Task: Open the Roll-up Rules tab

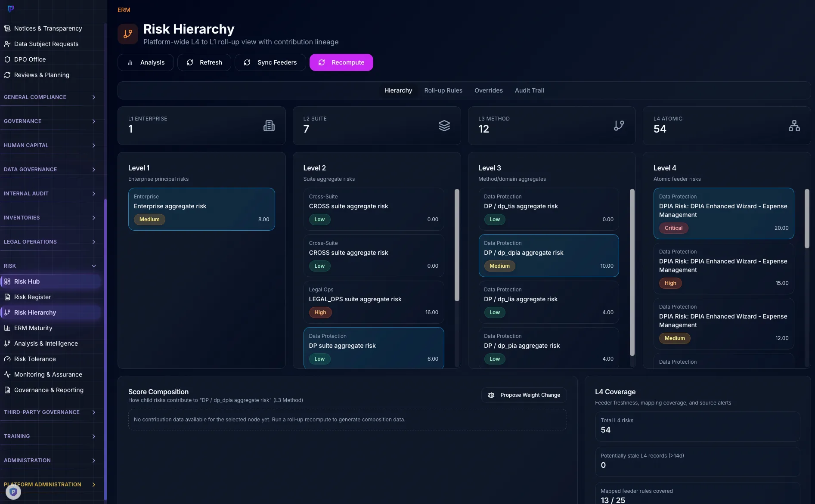Action: [x=443, y=90]
